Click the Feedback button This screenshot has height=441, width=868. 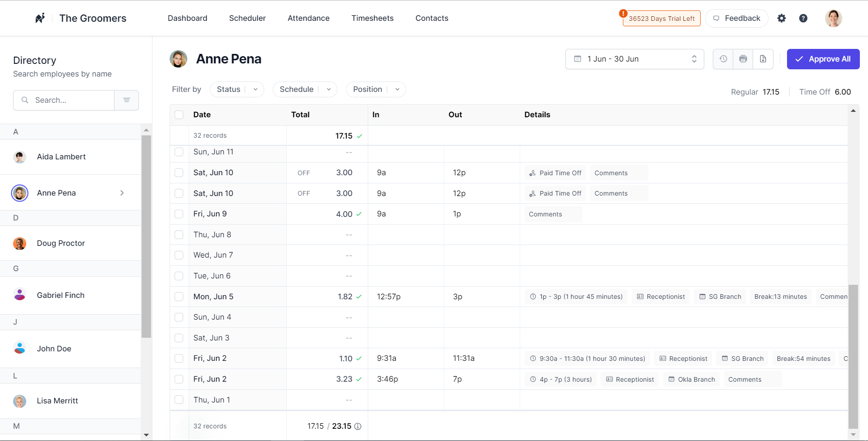pos(736,18)
